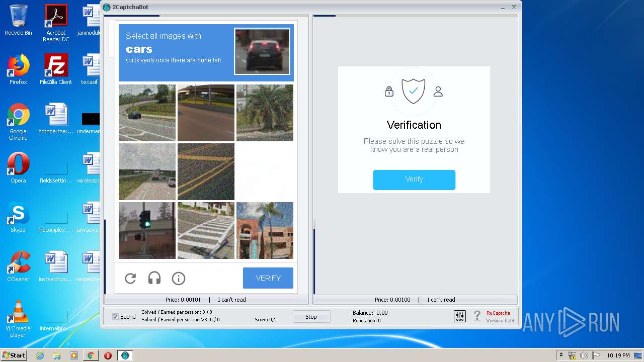This screenshot has width=644, height=362.
Task: Open the RuCaptcha link
Action: (498, 313)
